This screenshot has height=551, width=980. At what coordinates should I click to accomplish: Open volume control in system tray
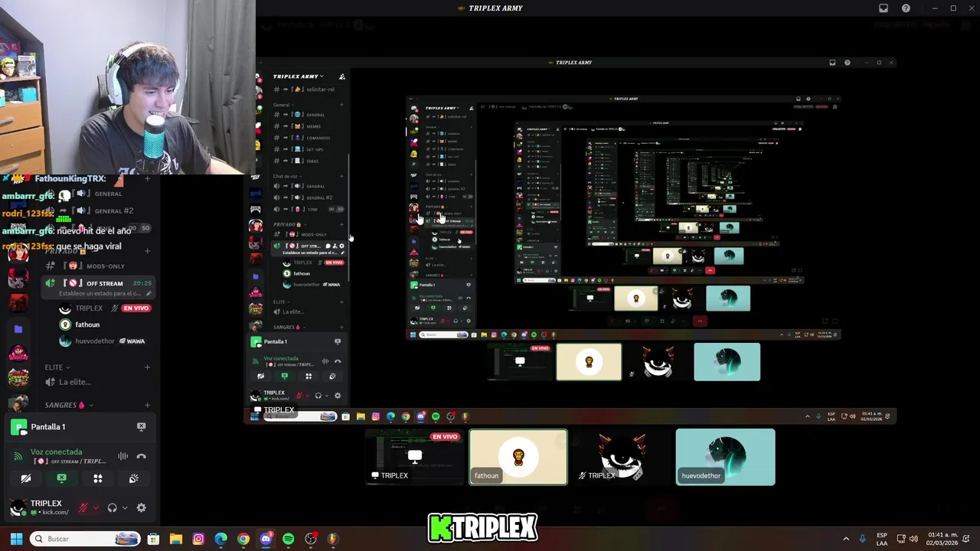(913, 539)
